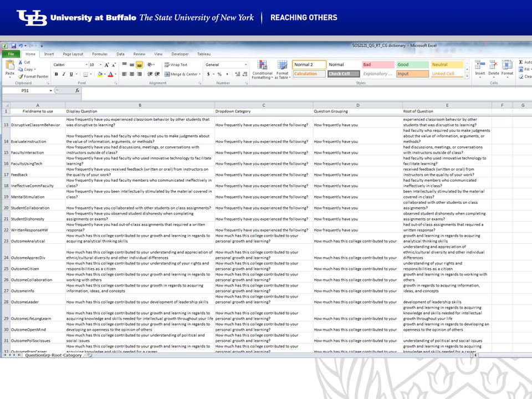Apply the Normal 2 cell style
532x399 pixels.
[309, 64]
